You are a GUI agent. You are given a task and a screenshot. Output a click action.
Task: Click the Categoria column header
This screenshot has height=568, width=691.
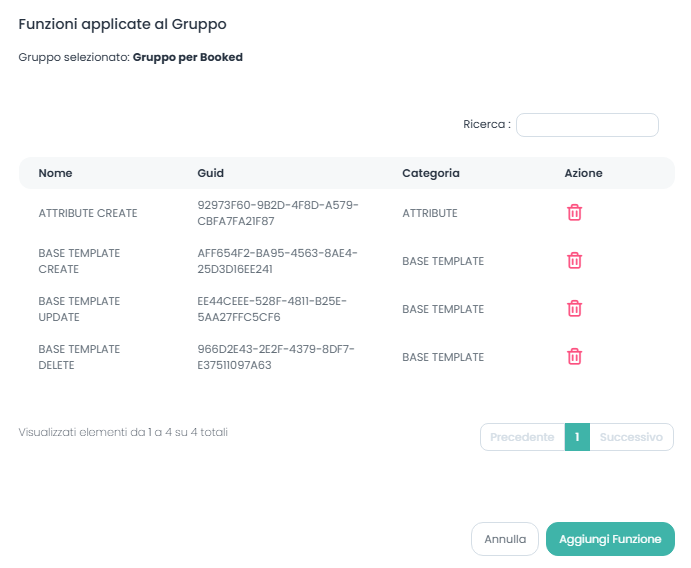pos(431,173)
